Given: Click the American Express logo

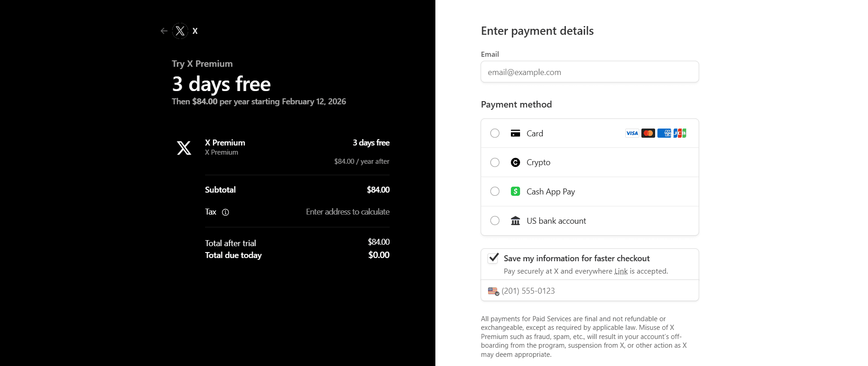Looking at the screenshot, I should tap(664, 133).
